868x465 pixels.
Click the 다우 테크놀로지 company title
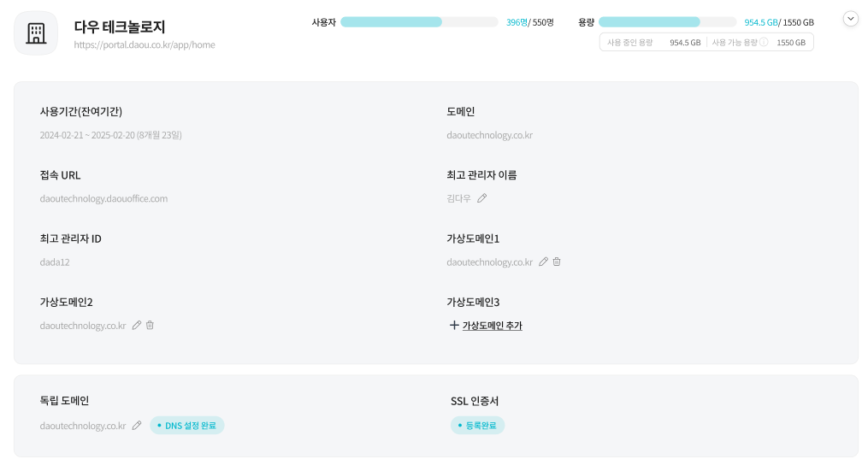120,27
